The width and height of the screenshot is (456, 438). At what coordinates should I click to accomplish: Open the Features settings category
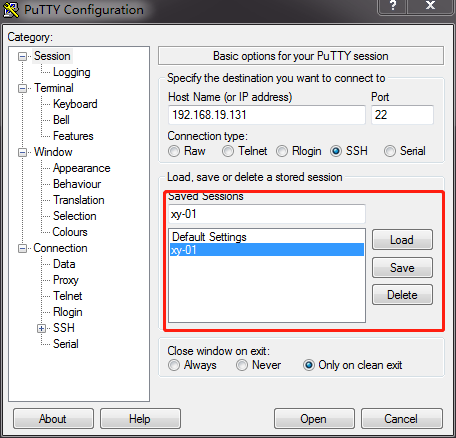click(x=73, y=136)
